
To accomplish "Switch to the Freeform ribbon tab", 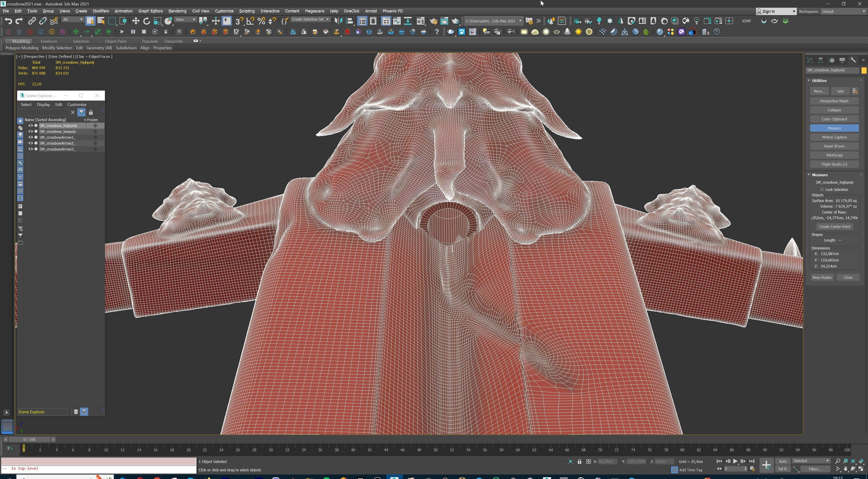I will coord(49,41).
